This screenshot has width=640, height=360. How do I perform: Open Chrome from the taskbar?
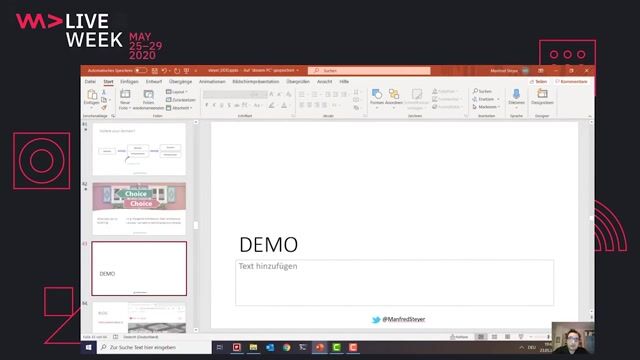[287, 347]
